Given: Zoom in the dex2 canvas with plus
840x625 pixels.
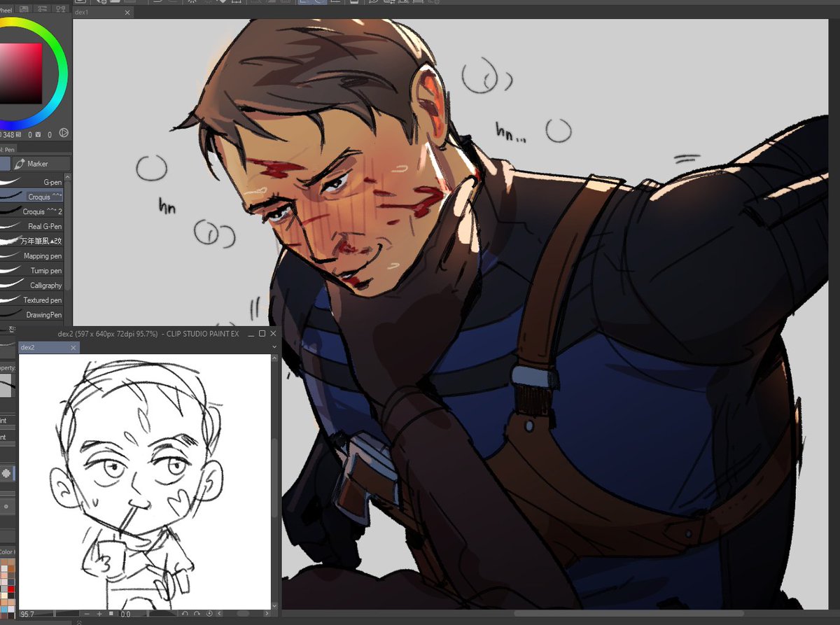Looking at the screenshot, I should (99, 614).
